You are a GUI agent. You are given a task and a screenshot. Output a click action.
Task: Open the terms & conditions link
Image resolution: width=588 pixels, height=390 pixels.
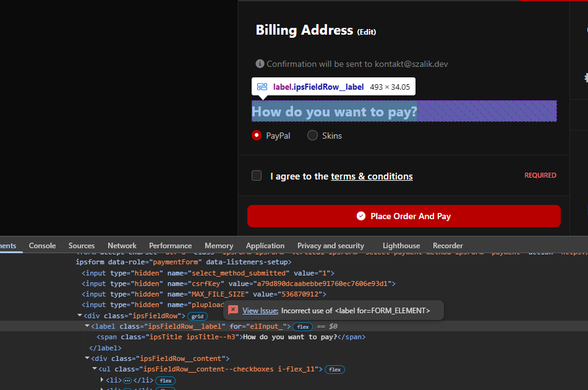click(x=372, y=176)
